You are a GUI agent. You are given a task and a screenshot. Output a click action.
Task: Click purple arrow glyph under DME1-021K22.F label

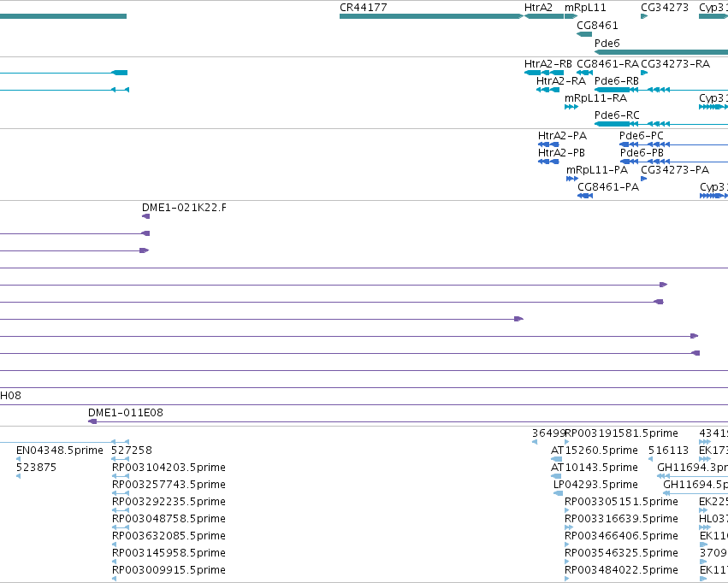tap(145, 216)
